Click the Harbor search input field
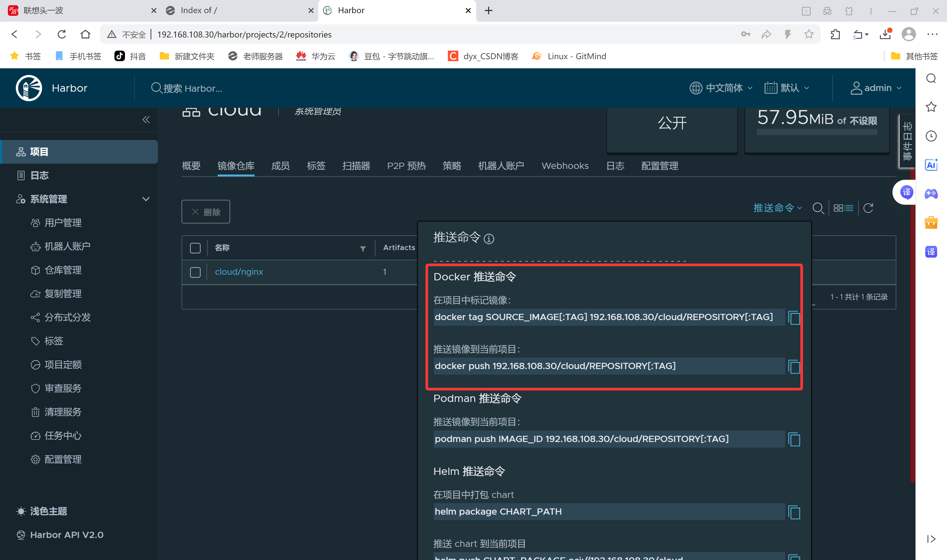The image size is (947, 560). pyautogui.click(x=192, y=88)
